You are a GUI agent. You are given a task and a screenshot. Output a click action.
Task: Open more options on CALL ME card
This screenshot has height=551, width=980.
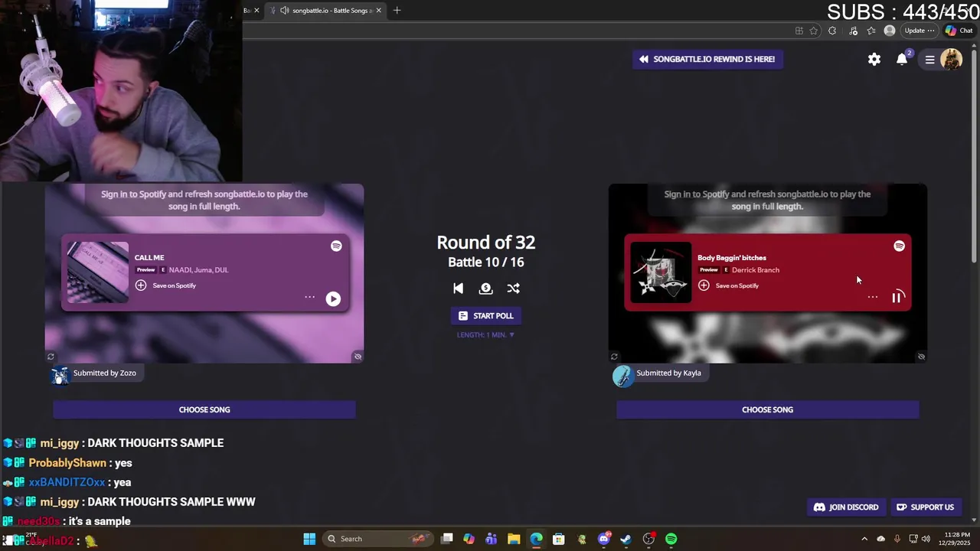(309, 297)
